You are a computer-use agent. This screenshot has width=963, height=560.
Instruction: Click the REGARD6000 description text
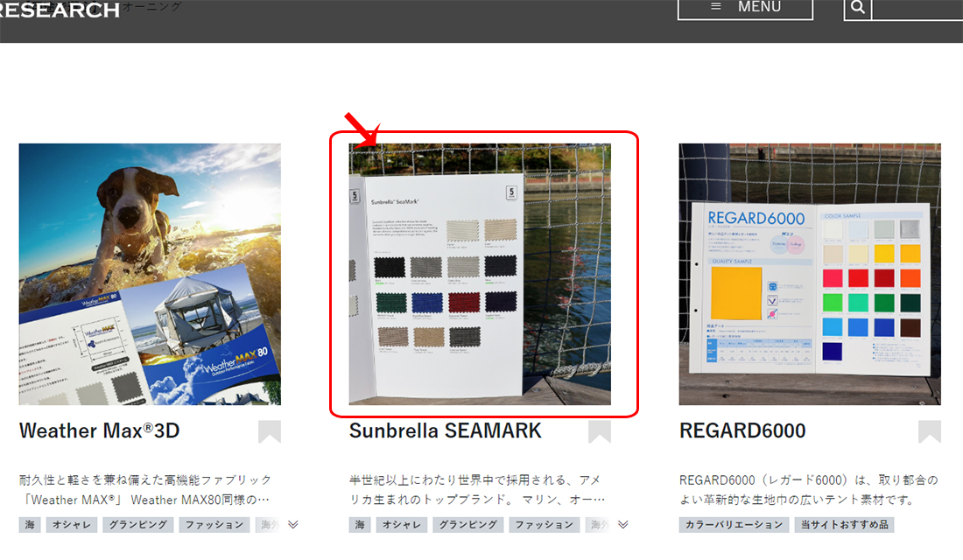(809, 489)
